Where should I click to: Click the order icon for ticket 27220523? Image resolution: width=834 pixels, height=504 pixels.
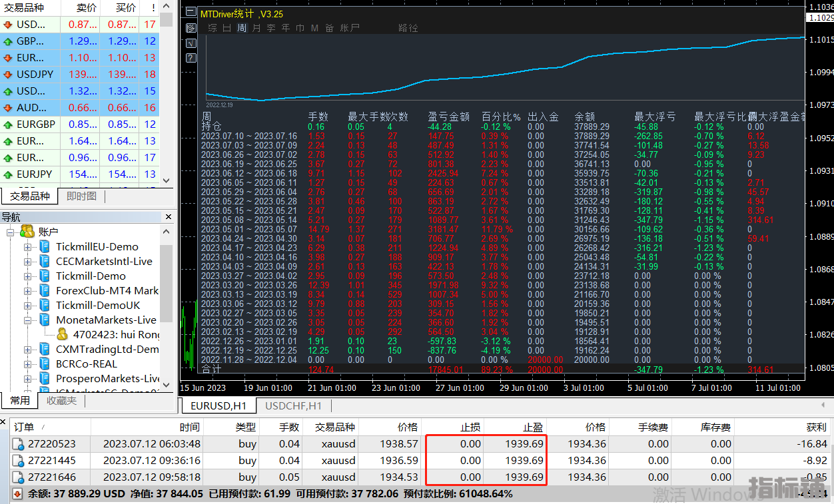pos(19,444)
